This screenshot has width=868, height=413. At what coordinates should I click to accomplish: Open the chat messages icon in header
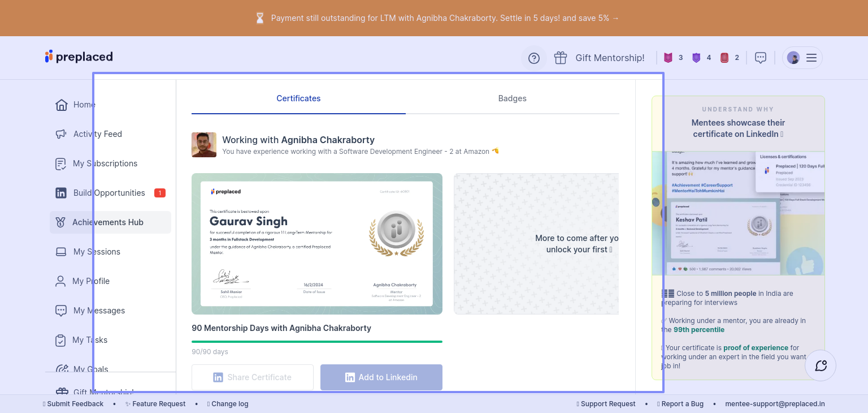(x=761, y=58)
